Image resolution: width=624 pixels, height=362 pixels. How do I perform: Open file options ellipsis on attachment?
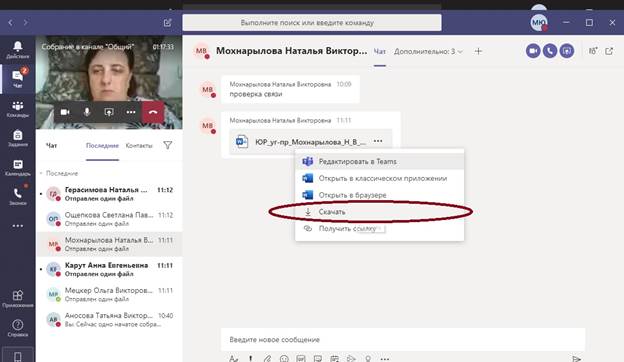tap(378, 141)
